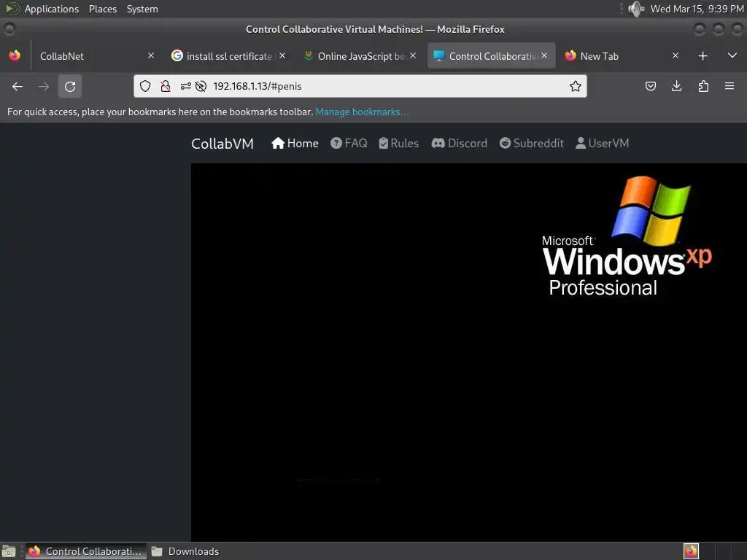747x560 pixels.
Task: Click the CollabVM brand title
Action: 222,144
